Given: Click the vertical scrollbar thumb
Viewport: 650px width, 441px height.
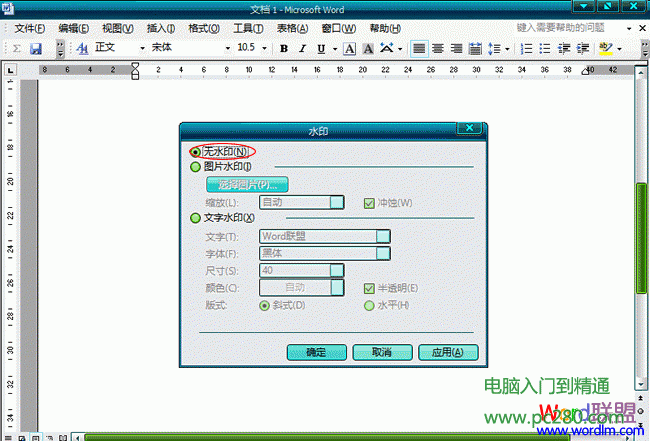Looking at the screenshot, I should [641, 238].
